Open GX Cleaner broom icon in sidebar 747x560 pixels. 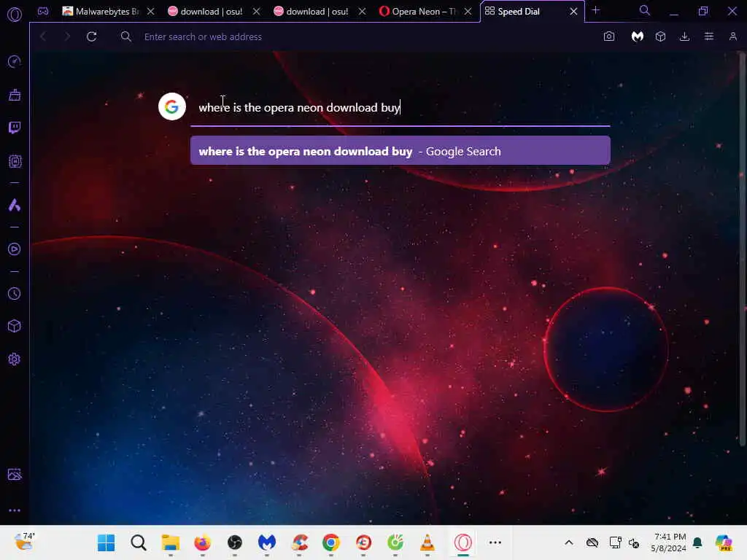pyautogui.click(x=15, y=95)
